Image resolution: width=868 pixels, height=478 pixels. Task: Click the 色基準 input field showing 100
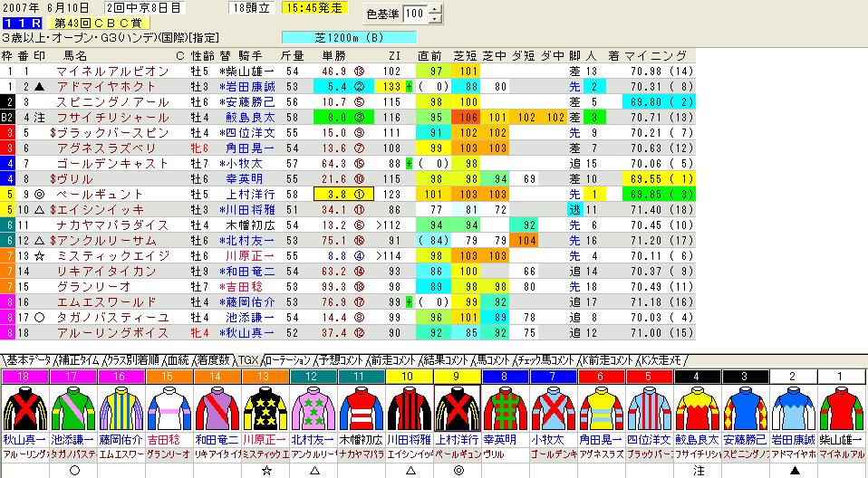tap(416, 14)
